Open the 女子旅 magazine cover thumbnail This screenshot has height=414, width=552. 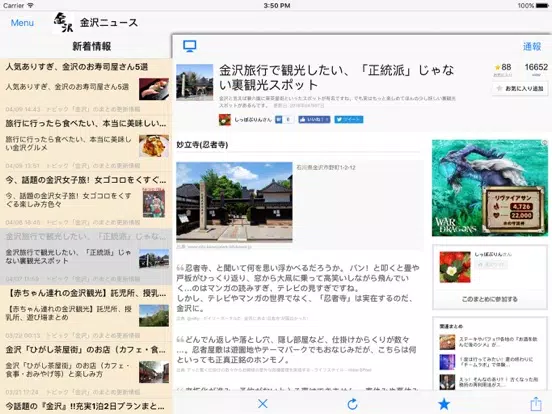tap(154, 202)
